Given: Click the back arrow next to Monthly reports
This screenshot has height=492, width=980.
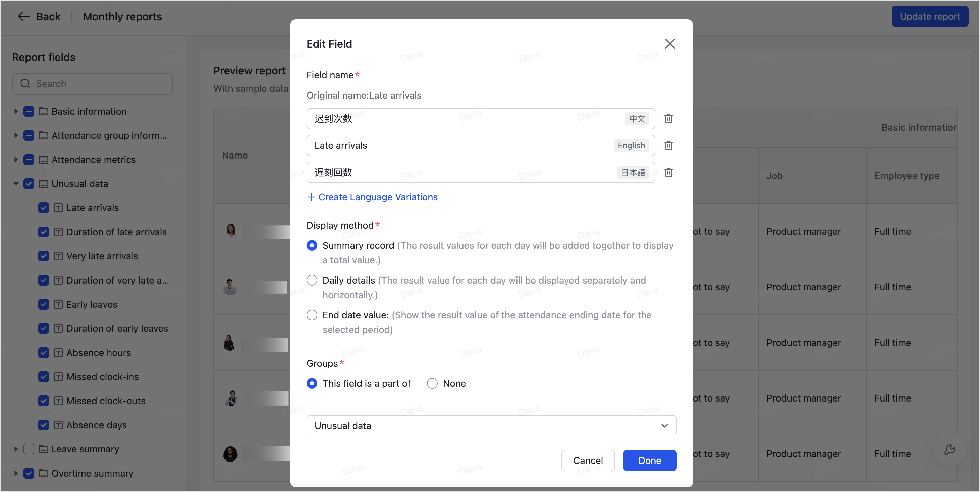Looking at the screenshot, I should pyautogui.click(x=23, y=16).
